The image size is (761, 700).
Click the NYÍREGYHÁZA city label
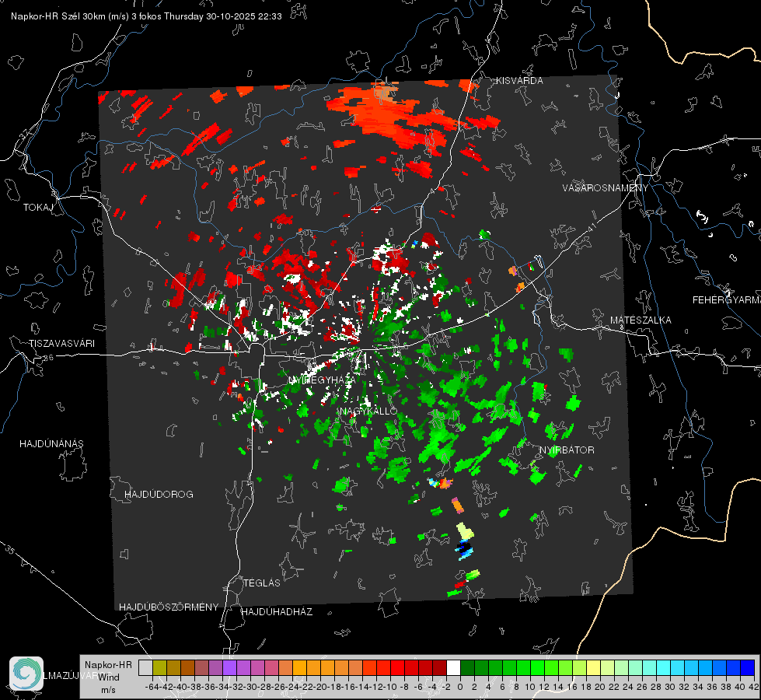321,380
